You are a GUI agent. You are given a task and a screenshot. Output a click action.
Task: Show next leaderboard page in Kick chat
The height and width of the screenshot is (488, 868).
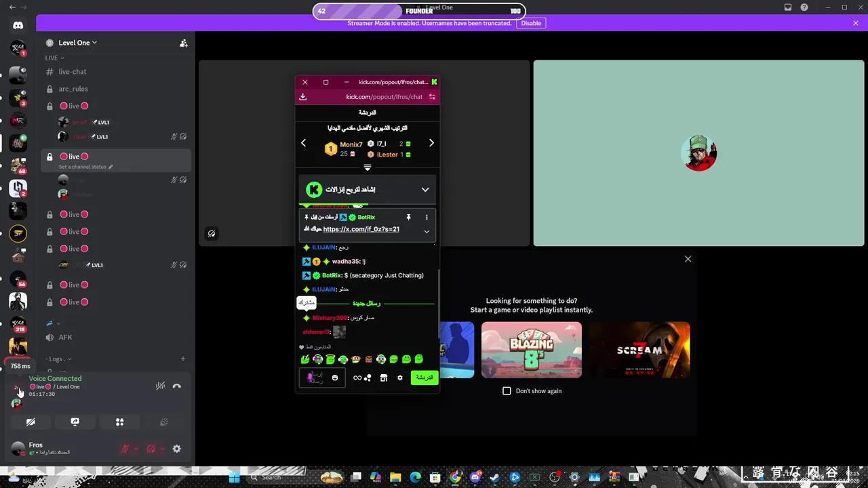click(x=431, y=143)
